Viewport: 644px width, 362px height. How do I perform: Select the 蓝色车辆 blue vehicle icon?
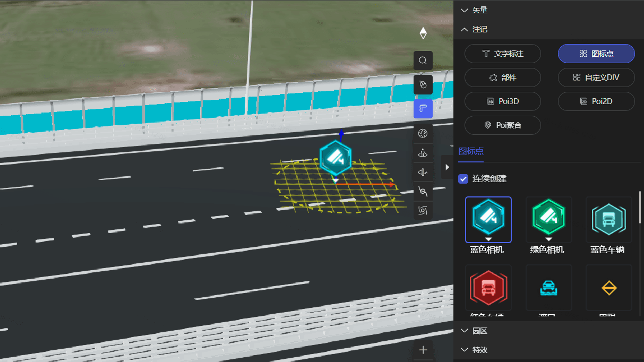coord(608,220)
